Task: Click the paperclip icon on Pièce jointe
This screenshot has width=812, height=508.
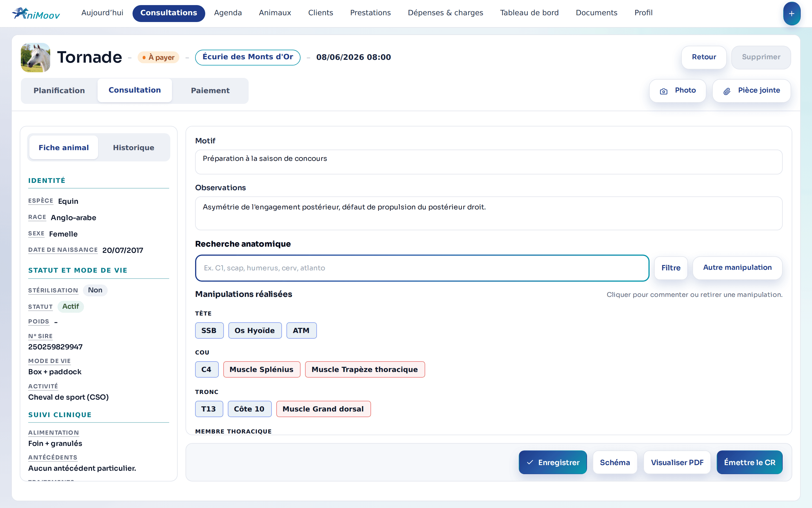Action: pyautogui.click(x=727, y=91)
